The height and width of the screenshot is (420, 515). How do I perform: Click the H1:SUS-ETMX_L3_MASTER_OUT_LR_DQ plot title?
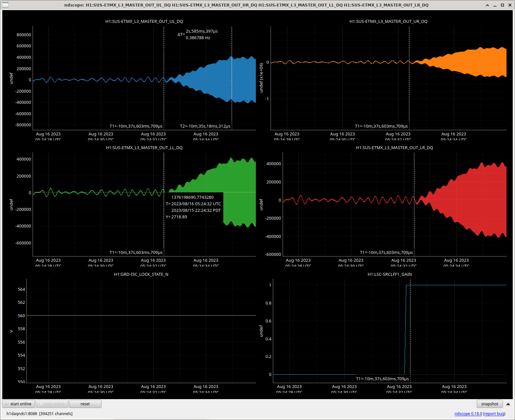point(395,148)
